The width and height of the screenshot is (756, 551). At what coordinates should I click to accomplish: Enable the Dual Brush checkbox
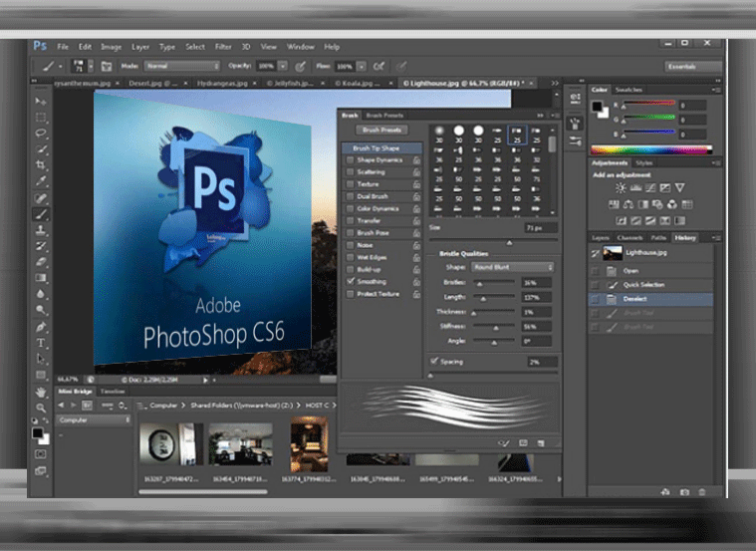[x=351, y=196]
